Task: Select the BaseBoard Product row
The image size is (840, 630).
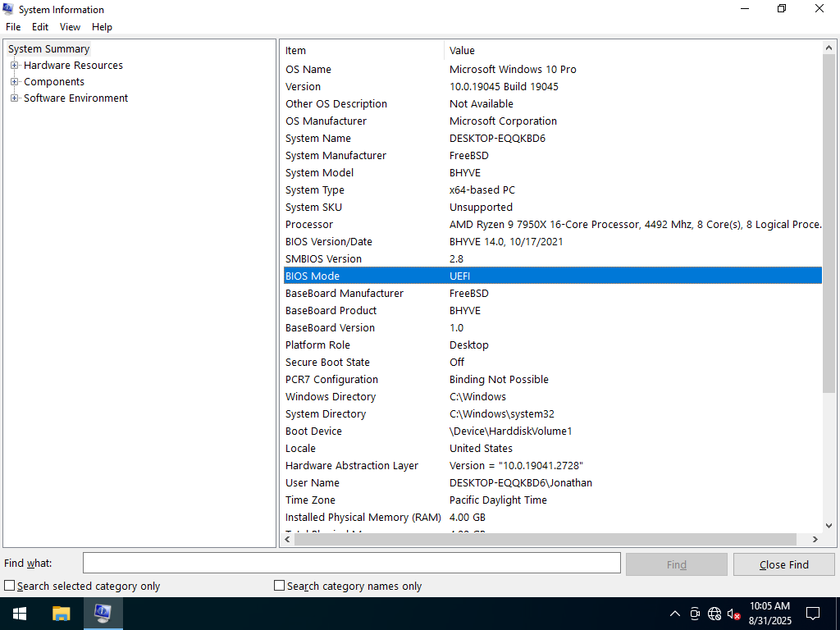Action: (552, 311)
